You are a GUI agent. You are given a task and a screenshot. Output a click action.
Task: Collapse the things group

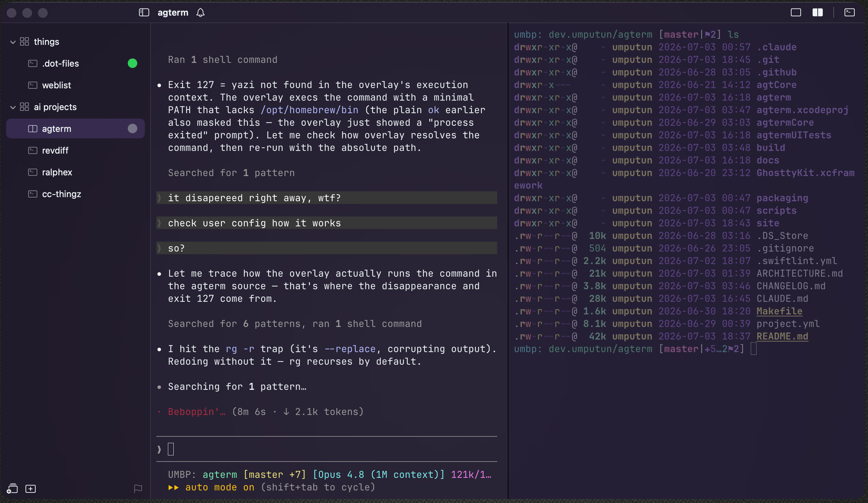13,42
